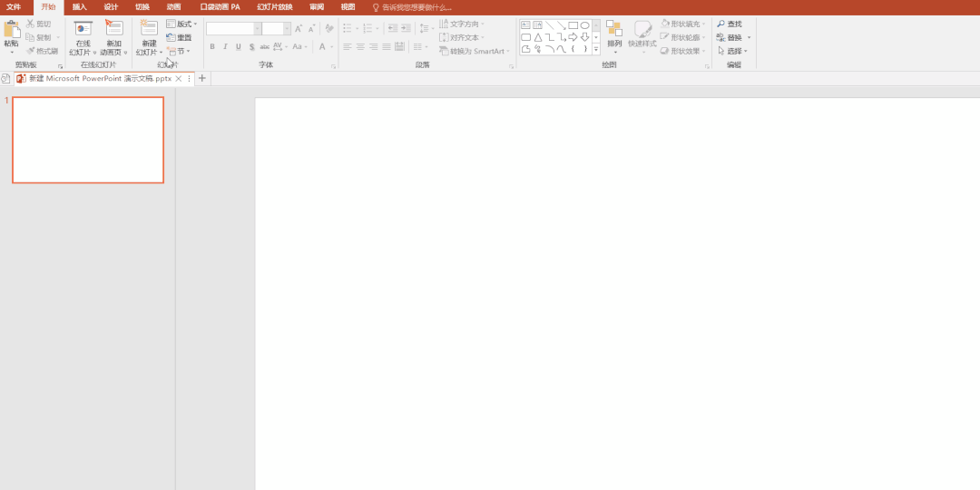Click New Animation Page (新加动画页) icon
Image resolution: width=980 pixels, height=490 pixels.
tap(113, 28)
